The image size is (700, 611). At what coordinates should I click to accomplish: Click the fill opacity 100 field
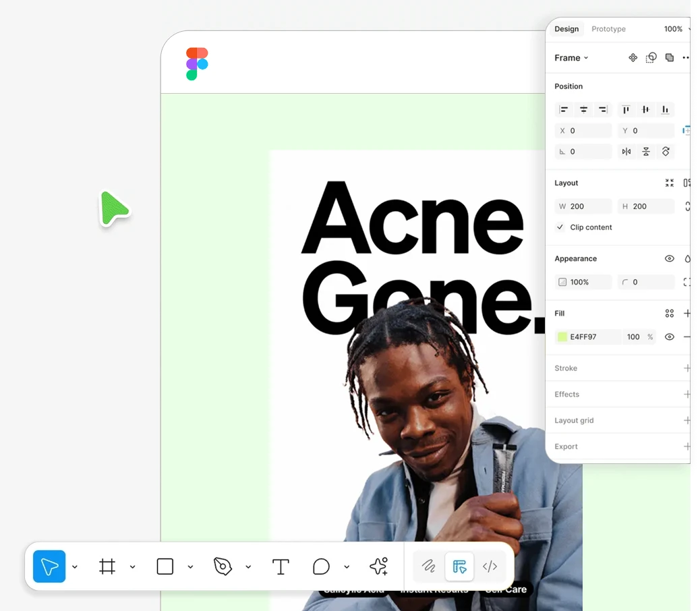[633, 337]
